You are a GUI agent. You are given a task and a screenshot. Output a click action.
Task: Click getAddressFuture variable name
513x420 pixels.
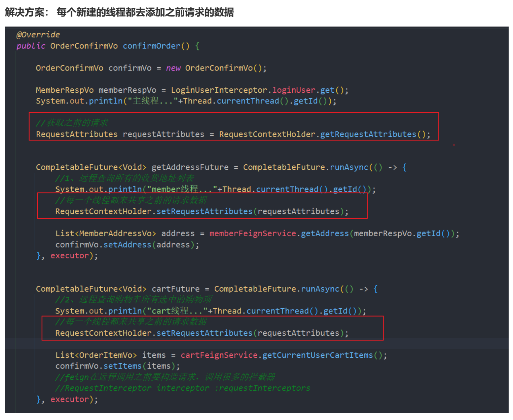(x=190, y=167)
